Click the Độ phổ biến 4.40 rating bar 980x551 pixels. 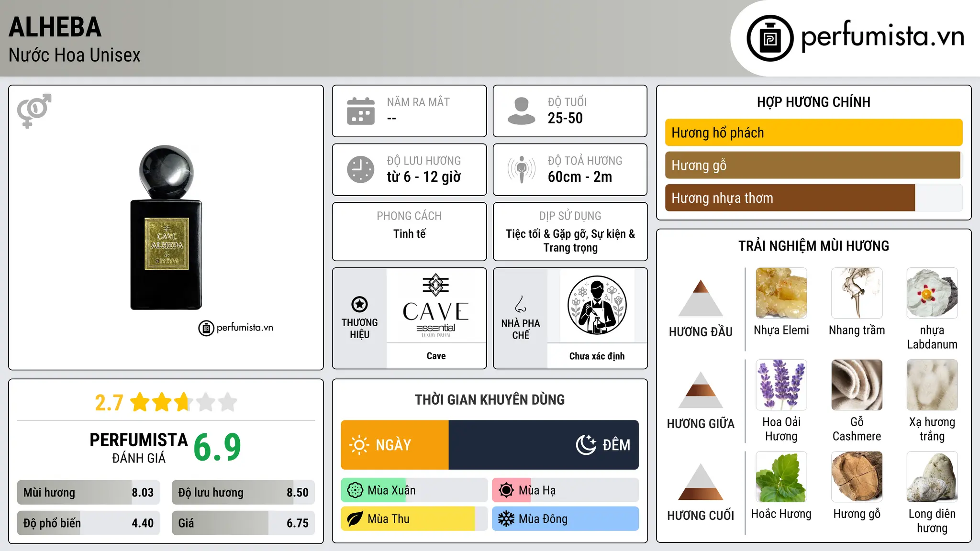(89, 523)
